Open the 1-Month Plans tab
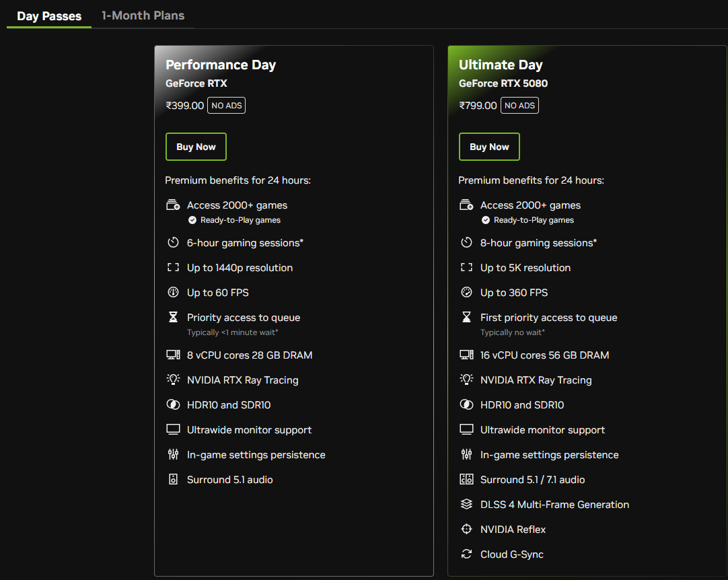This screenshot has height=580, width=728. pyautogui.click(x=143, y=15)
